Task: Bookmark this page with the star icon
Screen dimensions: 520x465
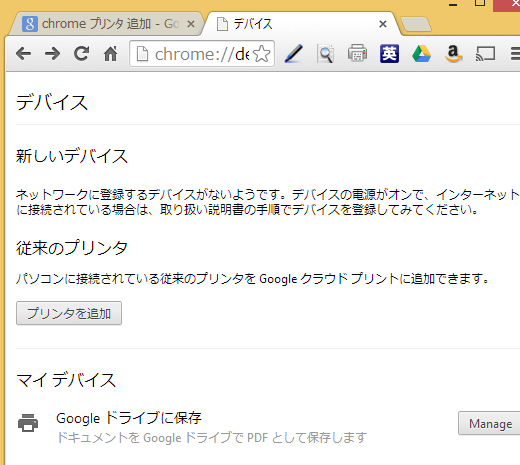Action: coord(262,54)
